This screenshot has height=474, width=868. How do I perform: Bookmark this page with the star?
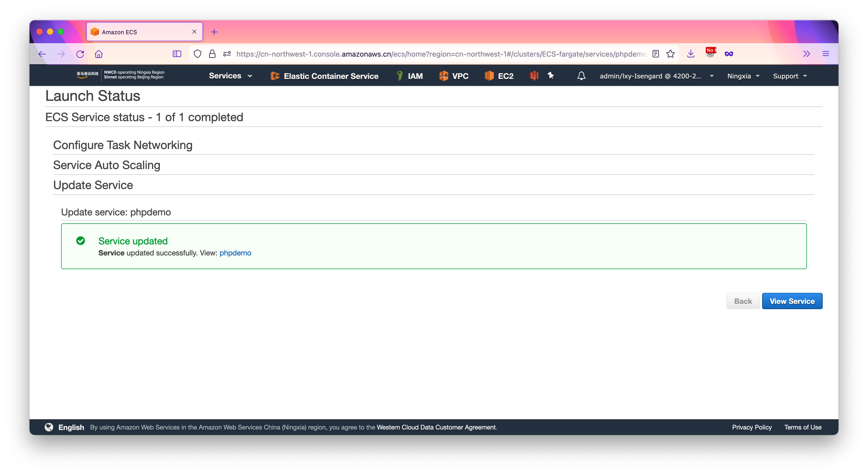tap(670, 54)
